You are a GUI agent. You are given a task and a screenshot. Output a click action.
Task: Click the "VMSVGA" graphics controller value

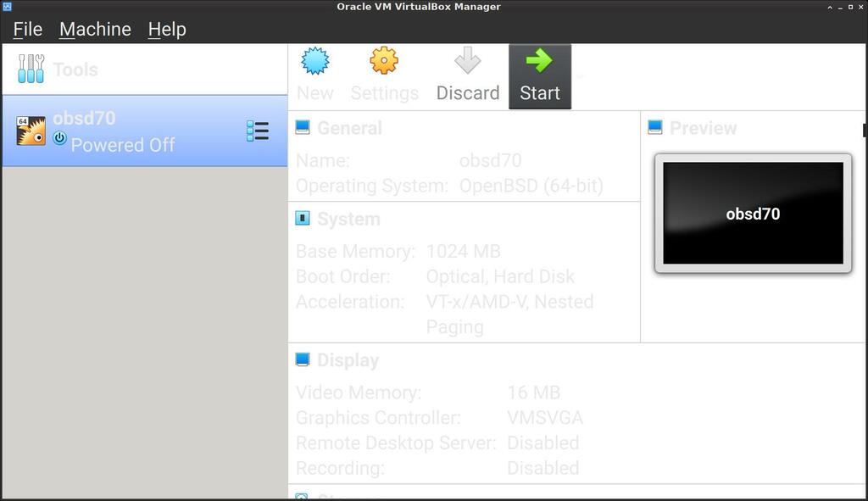[x=545, y=418]
